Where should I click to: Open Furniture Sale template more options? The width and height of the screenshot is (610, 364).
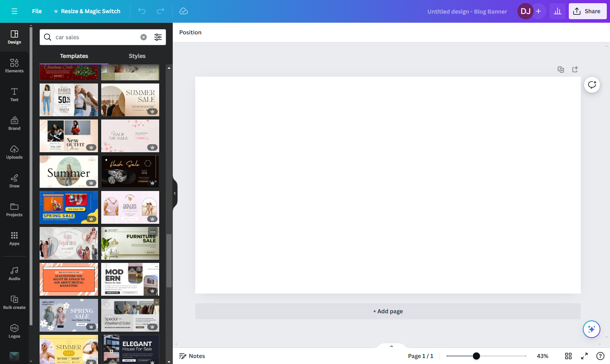tap(153, 232)
